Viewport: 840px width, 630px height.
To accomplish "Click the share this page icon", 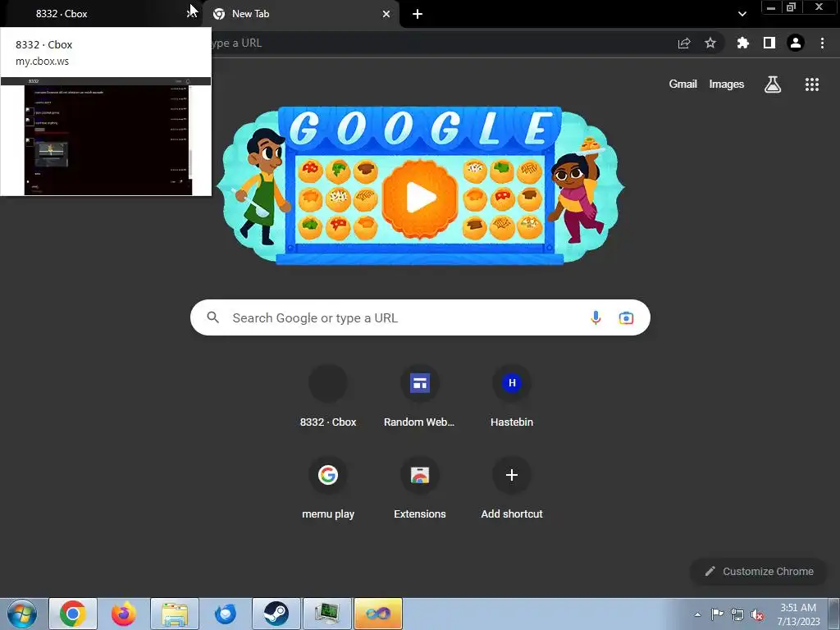I will point(684,43).
